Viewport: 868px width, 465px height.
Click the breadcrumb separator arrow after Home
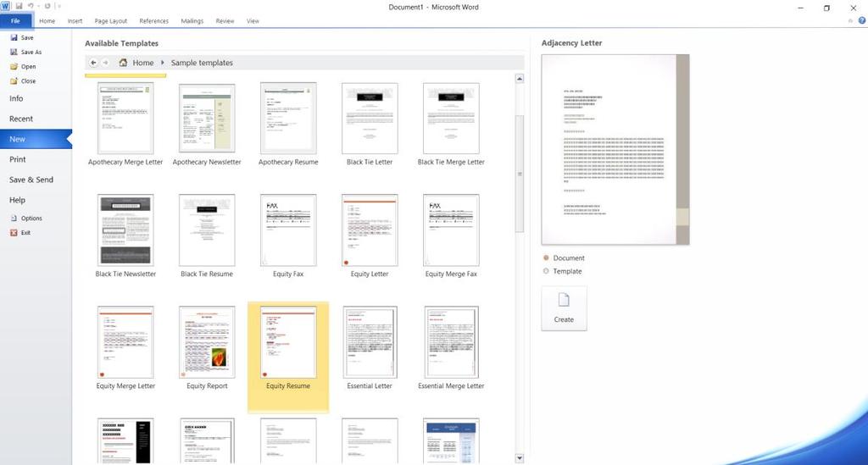[163, 63]
